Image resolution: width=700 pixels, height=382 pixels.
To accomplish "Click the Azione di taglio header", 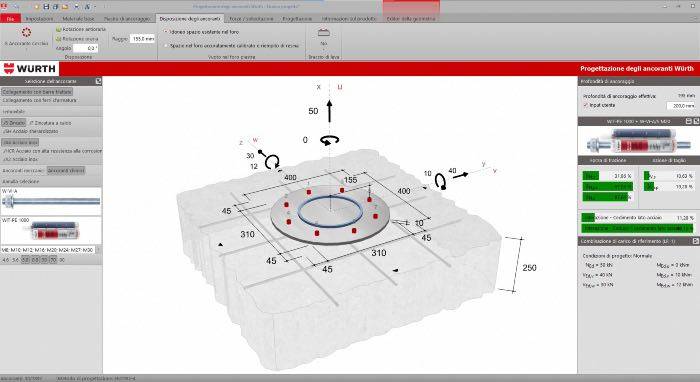I will point(669,160).
